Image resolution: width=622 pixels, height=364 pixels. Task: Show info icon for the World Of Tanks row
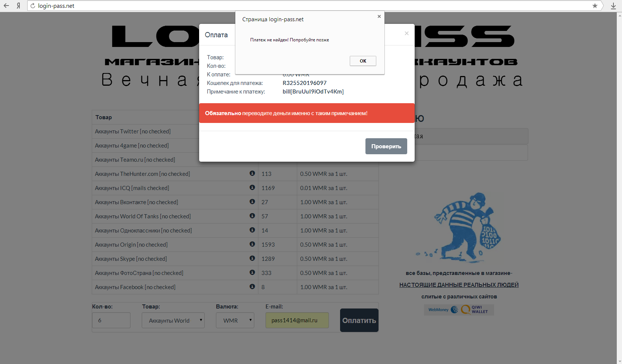pos(252,216)
